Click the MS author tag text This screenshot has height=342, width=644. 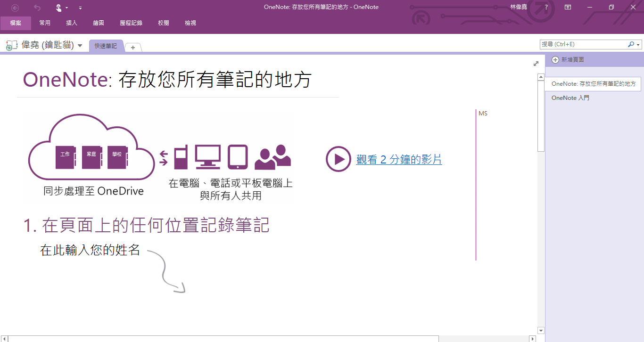[x=483, y=114]
